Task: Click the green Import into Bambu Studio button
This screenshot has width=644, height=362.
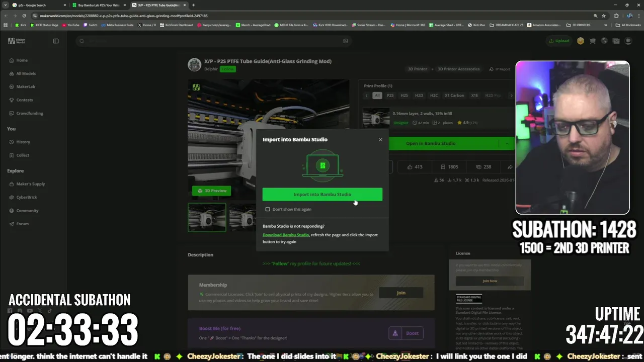Action: [322, 195]
